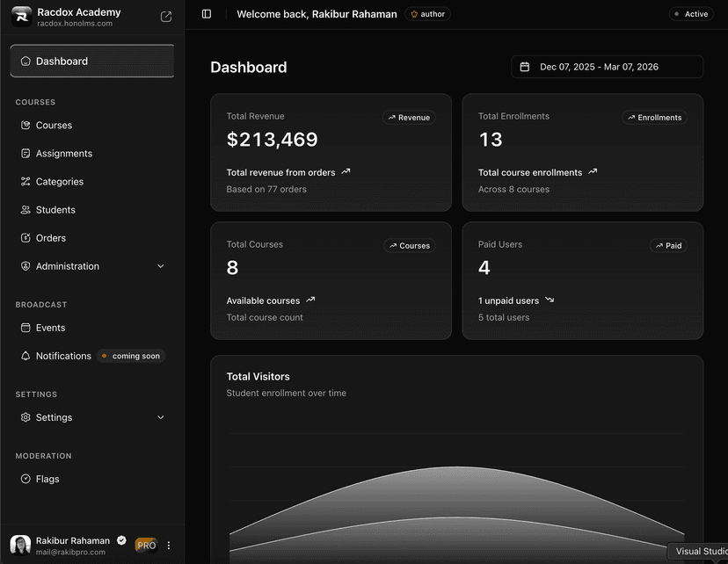728x564 pixels.
Task: Open the Dashboard menu item
Action: click(x=91, y=61)
